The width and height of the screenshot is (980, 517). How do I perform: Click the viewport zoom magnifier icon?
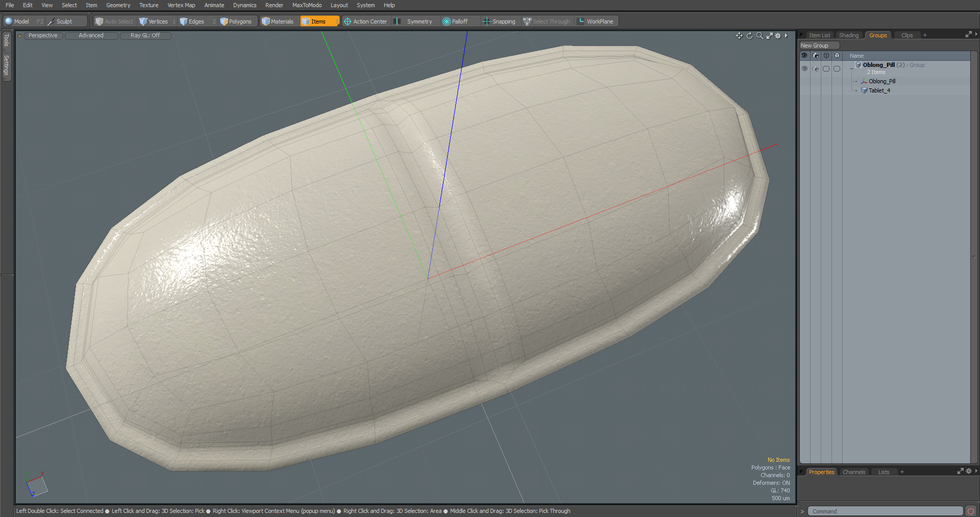click(x=759, y=36)
